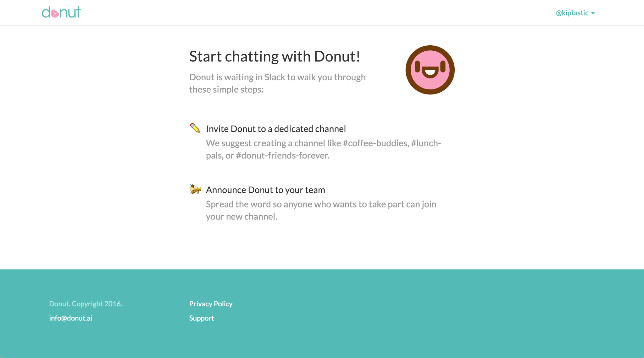The image size is (644, 358).
Task: Click the smiling Donut mascot face
Action: pyautogui.click(x=430, y=70)
